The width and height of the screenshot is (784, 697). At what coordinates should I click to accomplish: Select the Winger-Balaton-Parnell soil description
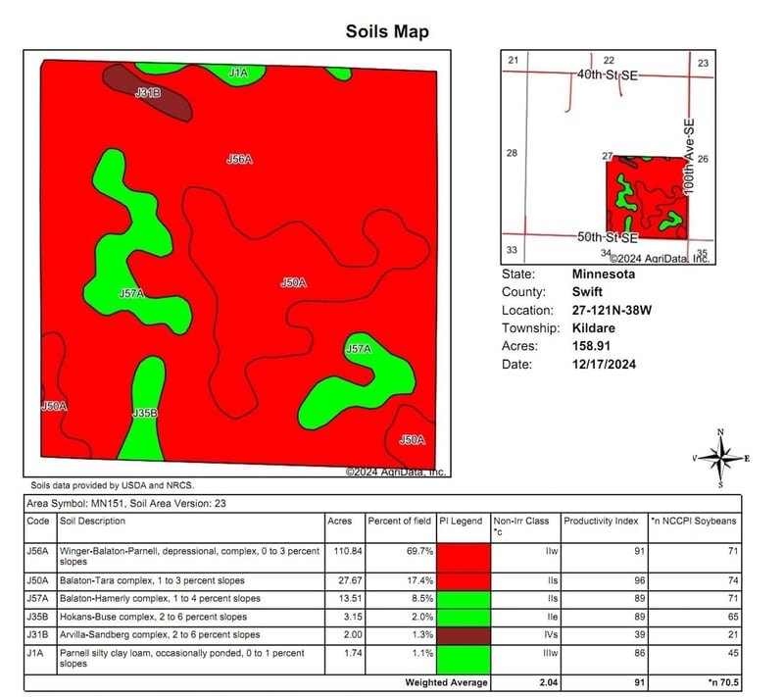[189, 557]
